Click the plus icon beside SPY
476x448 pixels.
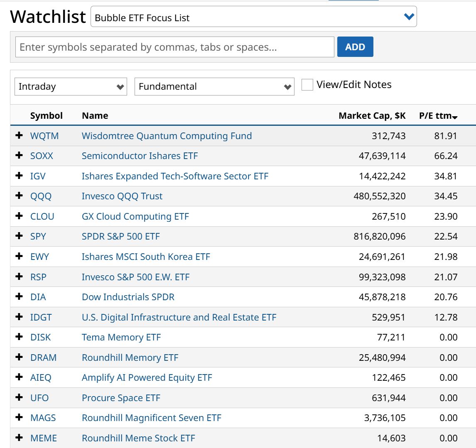coord(19,236)
